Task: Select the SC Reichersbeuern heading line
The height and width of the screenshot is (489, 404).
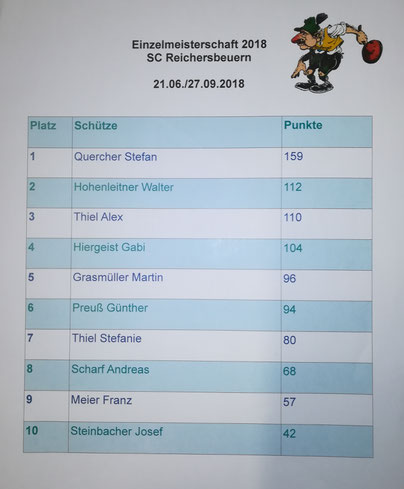Action: [x=199, y=58]
